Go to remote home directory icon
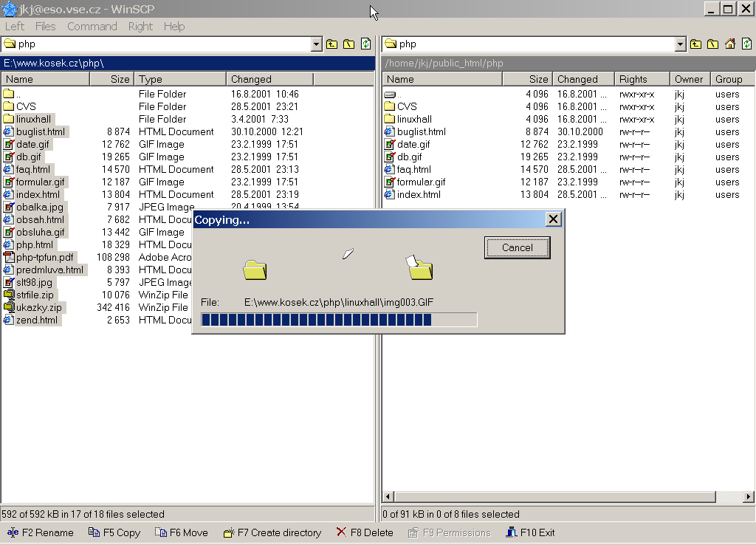756x545 pixels. click(730, 44)
